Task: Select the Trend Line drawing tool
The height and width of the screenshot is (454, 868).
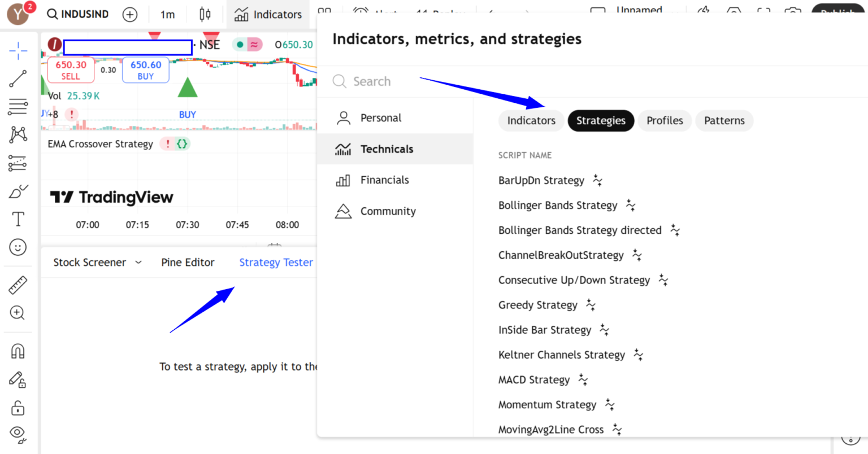Action: [17, 78]
